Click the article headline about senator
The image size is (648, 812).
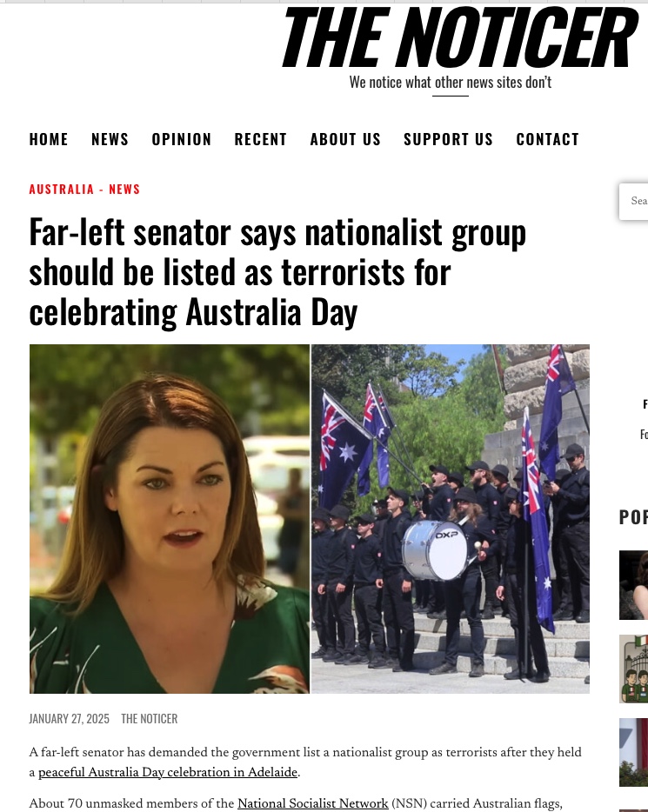click(x=277, y=272)
